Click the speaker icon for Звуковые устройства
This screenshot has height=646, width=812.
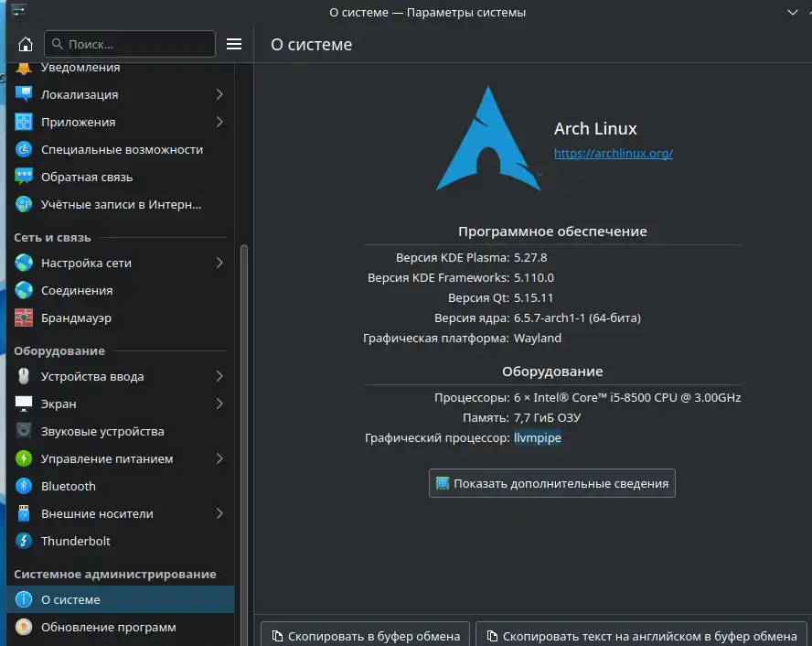(x=24, y=431)
